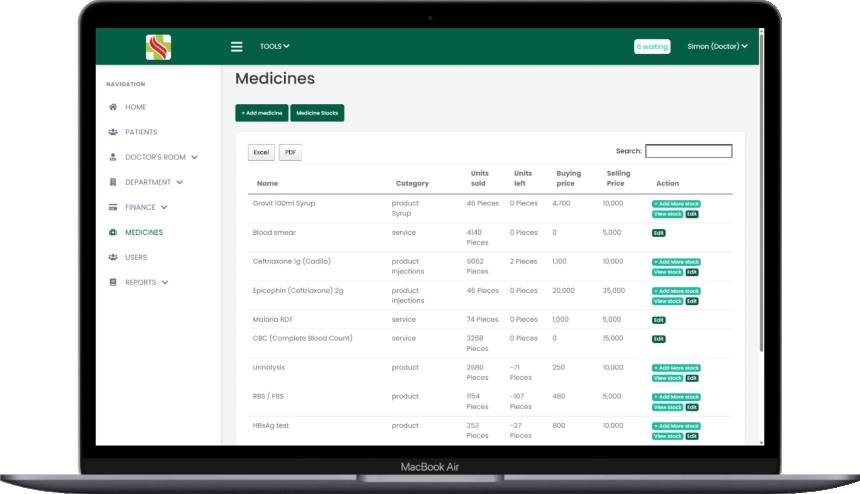Click the clinic logo in header
Viewport: 860px width, 494px height.
[x=158, y=47]
